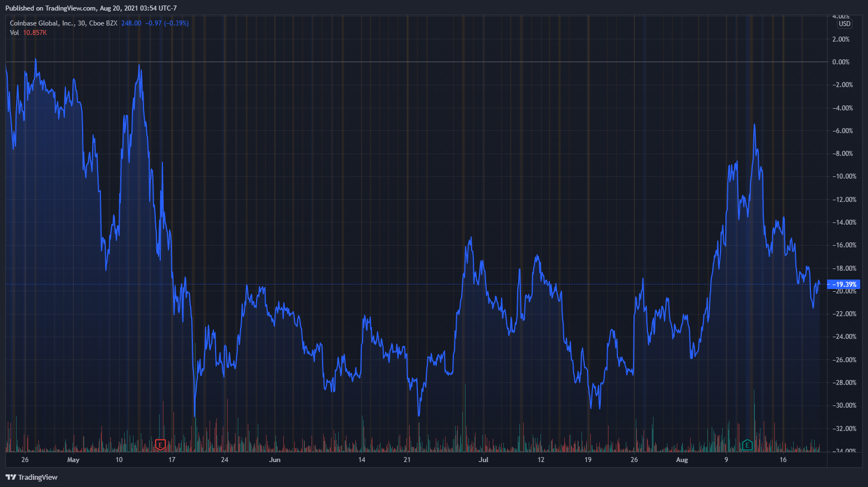Click the Jun date label on time axis

(274, 460)
